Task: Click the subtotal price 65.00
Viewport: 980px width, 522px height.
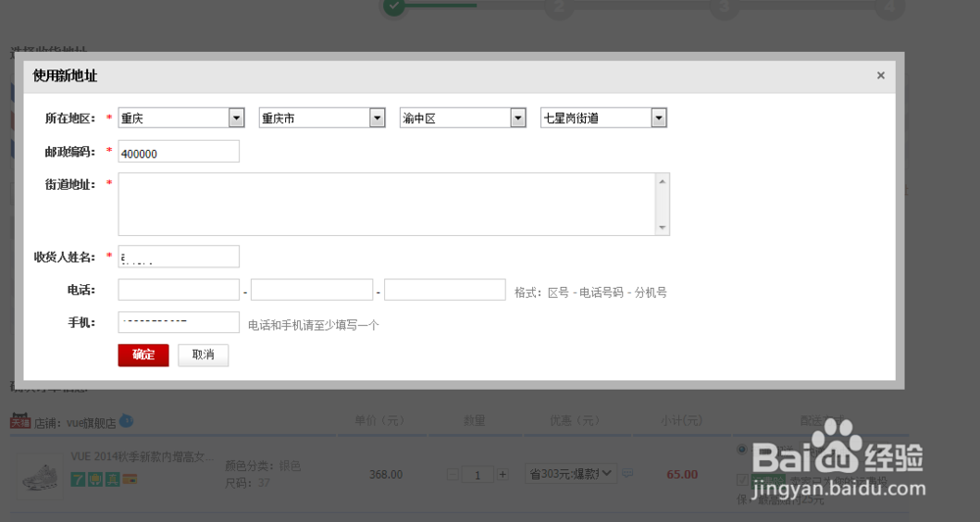Action: pyautogui.click(x=682, y=475)
